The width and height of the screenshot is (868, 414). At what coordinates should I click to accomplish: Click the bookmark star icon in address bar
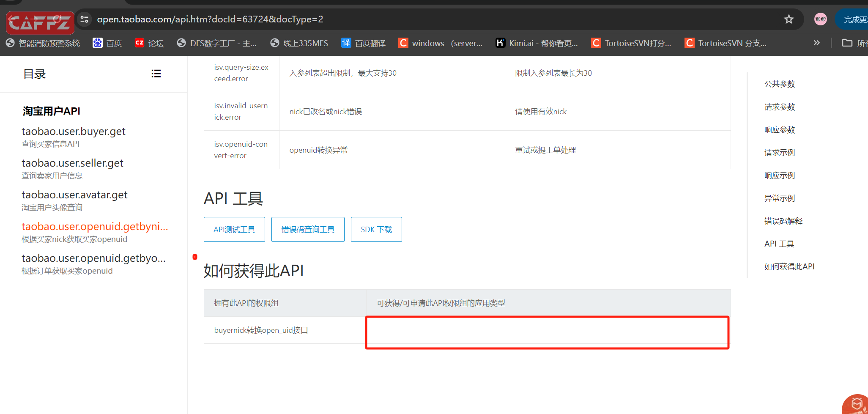(789, 19)
